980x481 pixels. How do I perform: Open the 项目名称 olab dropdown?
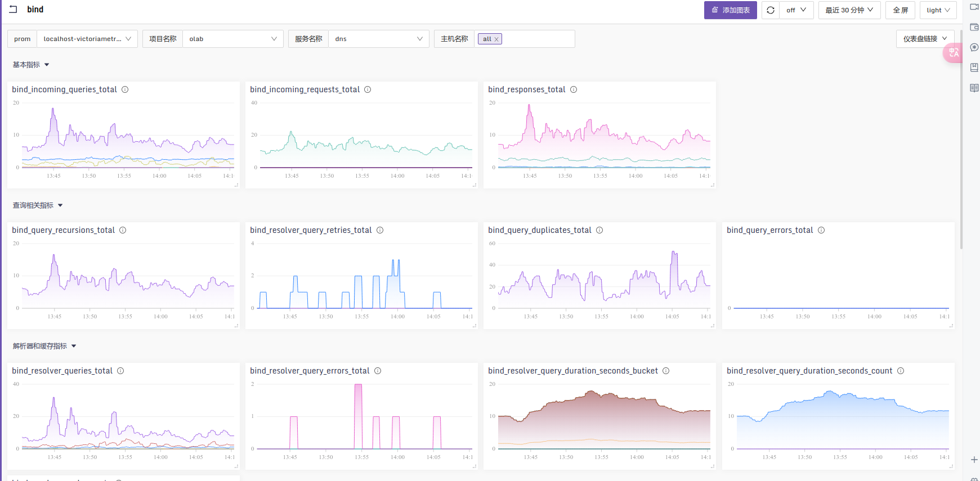tap(233, 39)
